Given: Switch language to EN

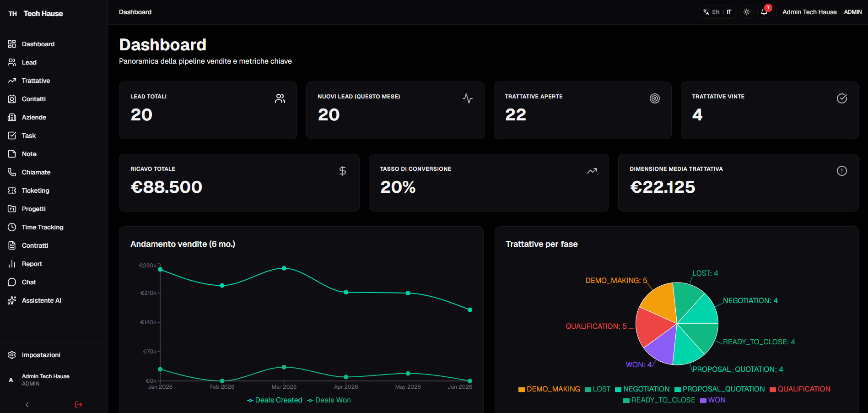Looking at the screenshot, I should coord(716,12).
